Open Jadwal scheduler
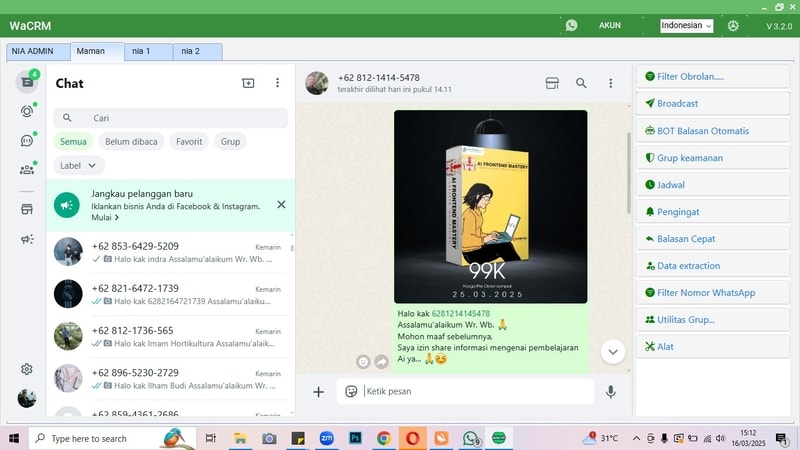800x450 pixels. (x=713, y=185)
